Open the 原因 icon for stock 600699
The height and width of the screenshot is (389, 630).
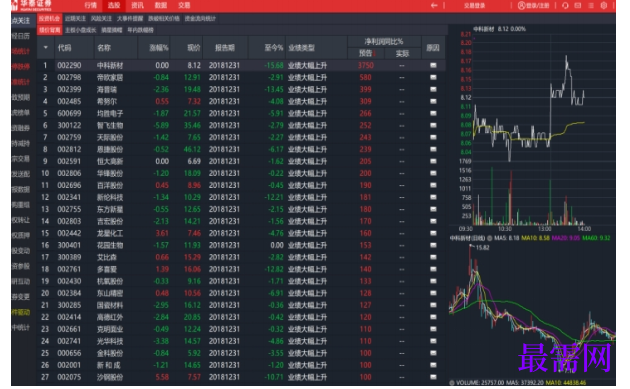coord(433,113)
